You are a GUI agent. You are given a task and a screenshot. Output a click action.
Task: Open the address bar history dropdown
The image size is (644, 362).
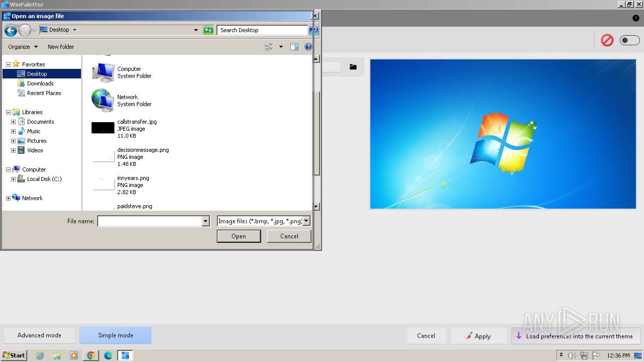pos(196,30)
